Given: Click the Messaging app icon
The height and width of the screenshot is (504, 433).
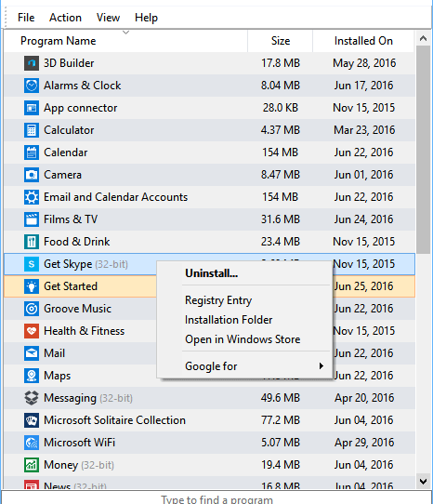Looking at the screenshot, I should [x=32, y=398].
